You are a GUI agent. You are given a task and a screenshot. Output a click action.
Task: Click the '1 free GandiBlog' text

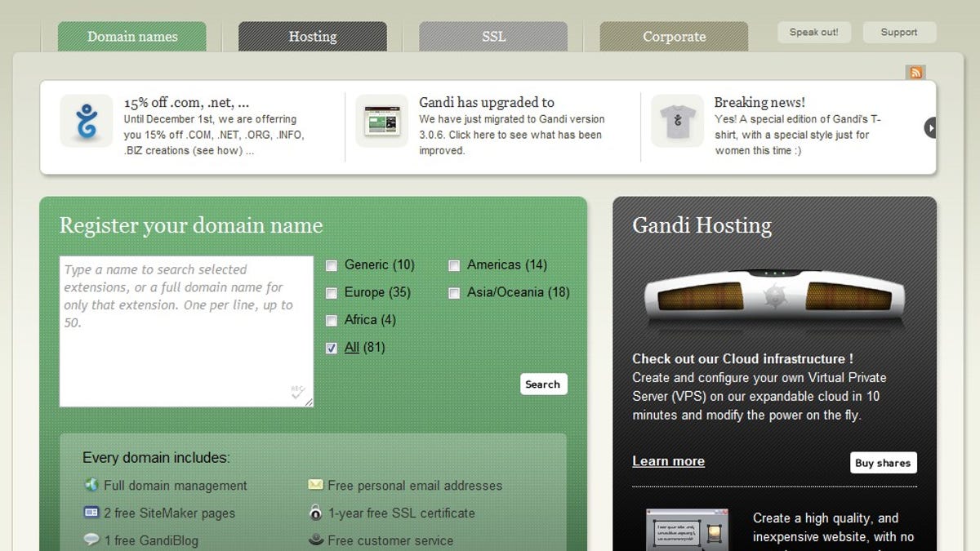(151, 540)
